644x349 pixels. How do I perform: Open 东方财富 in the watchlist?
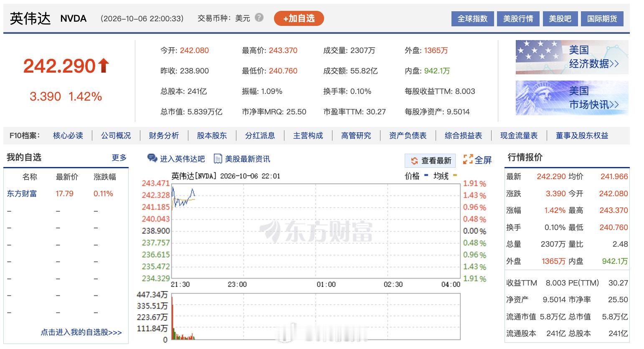22,194
